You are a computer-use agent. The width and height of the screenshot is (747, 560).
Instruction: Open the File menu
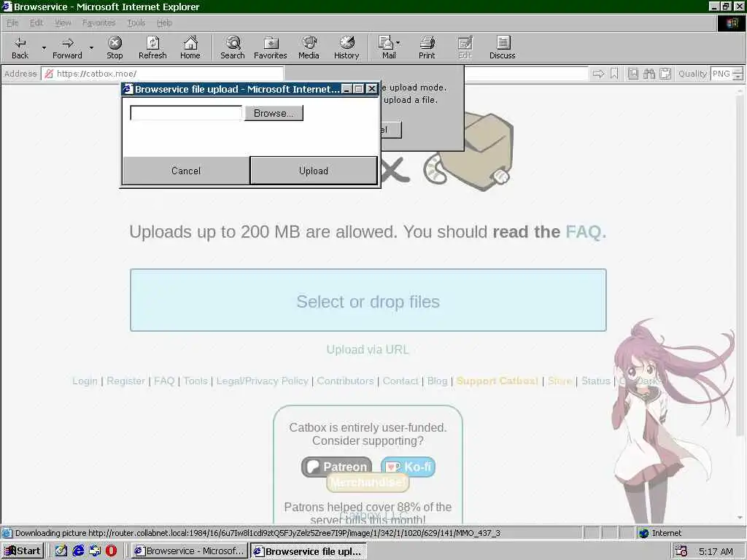pyautogui.click(x=12, y=23)
